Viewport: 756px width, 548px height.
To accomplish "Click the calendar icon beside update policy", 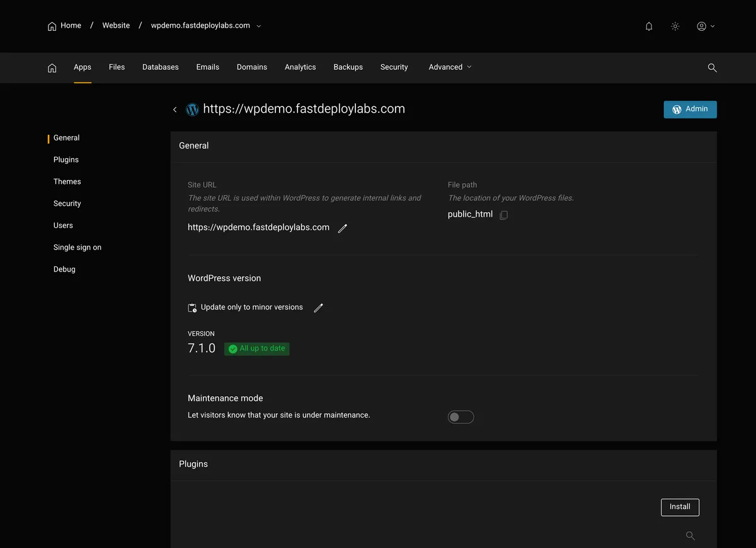I will tap(192, 308).
